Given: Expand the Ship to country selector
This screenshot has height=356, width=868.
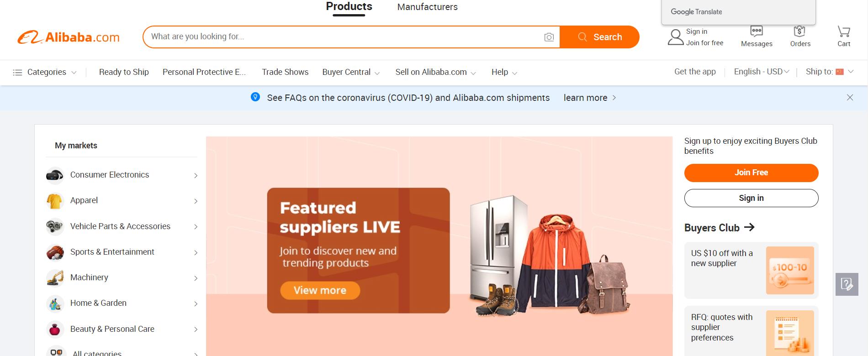Looking at the screenshot, I should pos(830,72).
